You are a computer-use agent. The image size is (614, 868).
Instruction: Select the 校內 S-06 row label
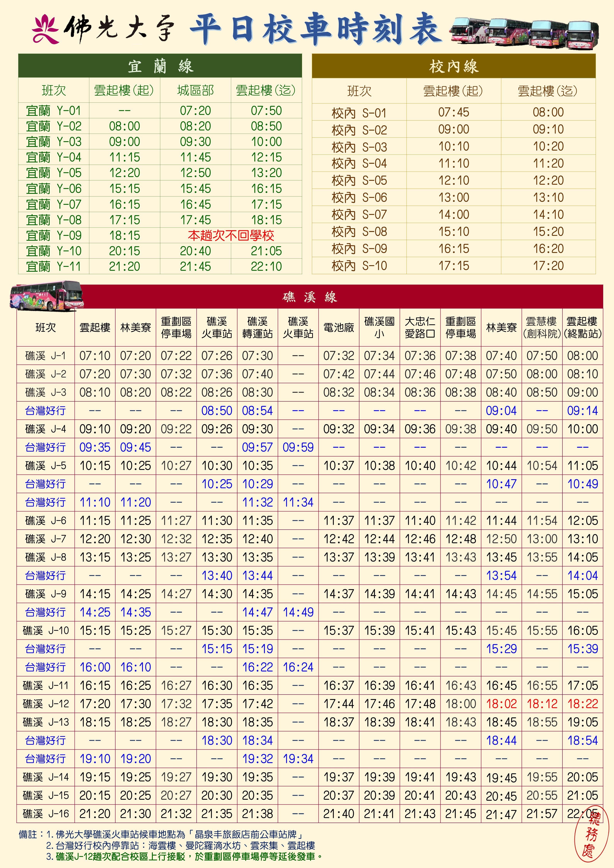pos(359,197)
